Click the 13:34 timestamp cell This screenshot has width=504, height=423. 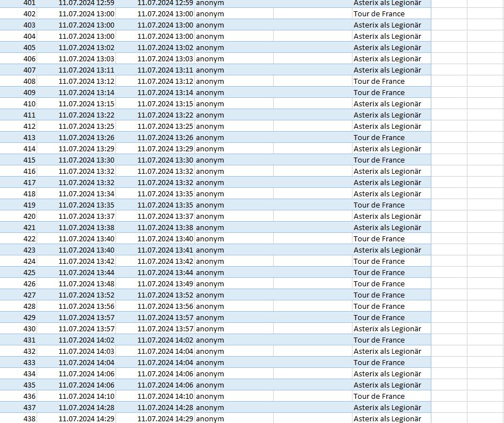click(86, 194)
